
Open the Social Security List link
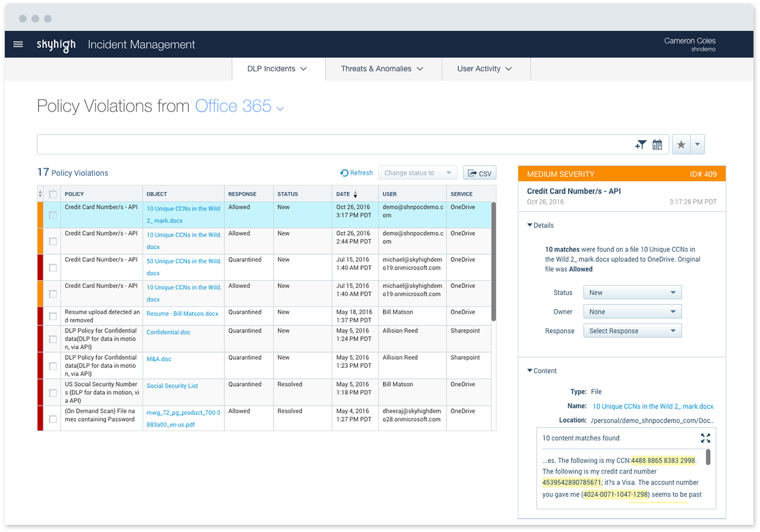172,386
